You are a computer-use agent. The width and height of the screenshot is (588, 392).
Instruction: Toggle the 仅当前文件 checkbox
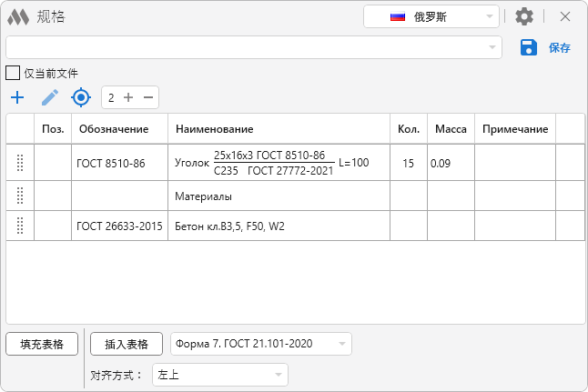point(13,73)
